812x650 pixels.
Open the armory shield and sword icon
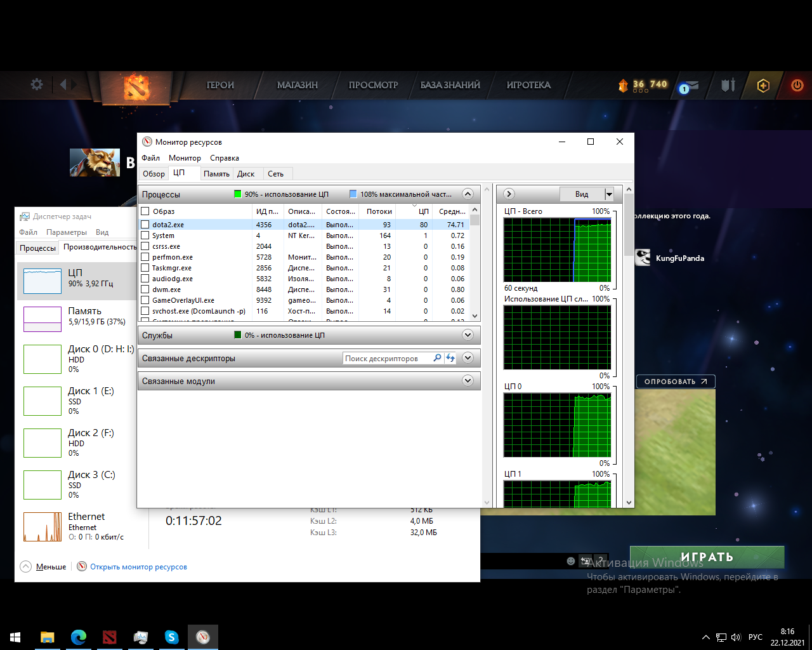728,84
